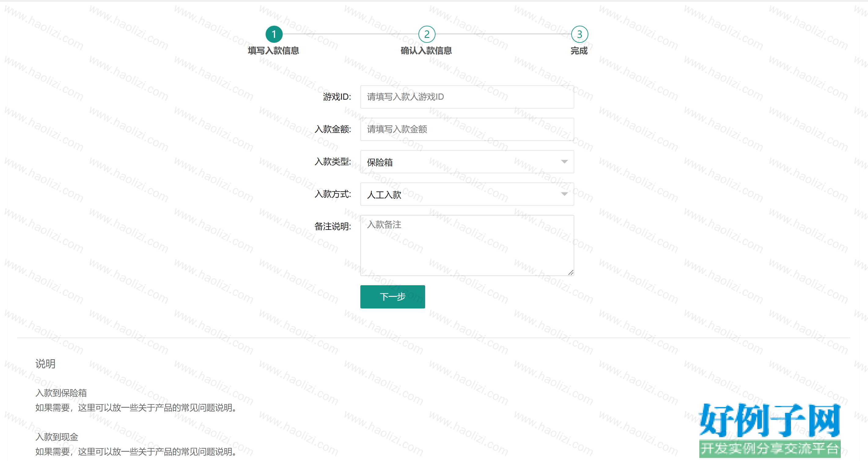
Task: Click the textarea resize handle
Action: (x=571, y=272)
